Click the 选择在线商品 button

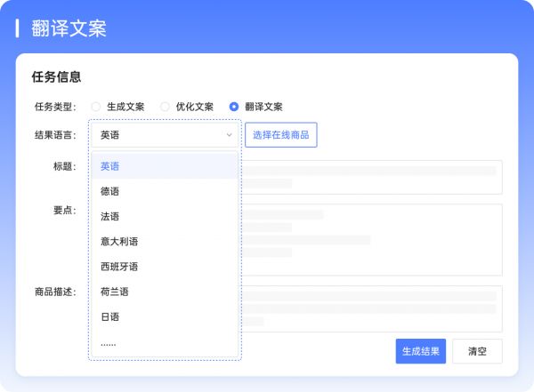tap(280, 135)
